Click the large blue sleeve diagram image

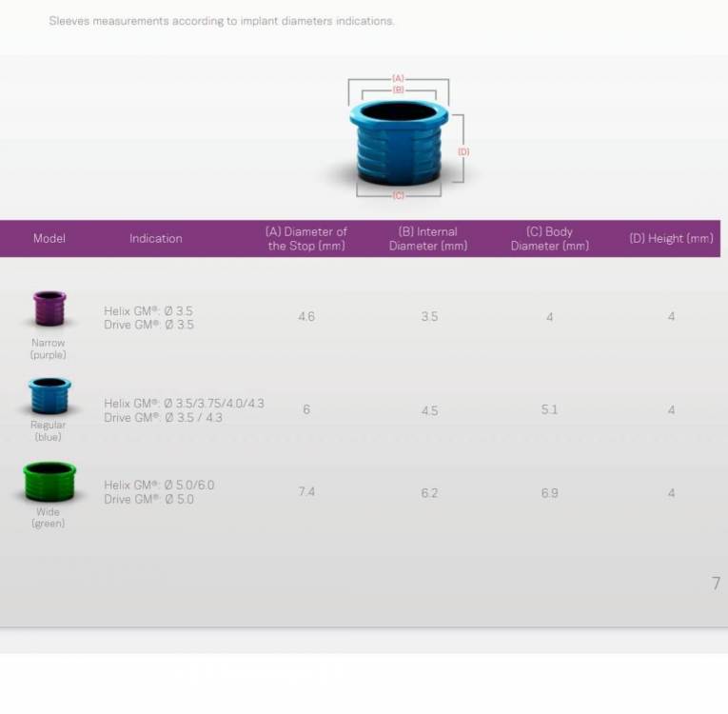tap(398, 141)
